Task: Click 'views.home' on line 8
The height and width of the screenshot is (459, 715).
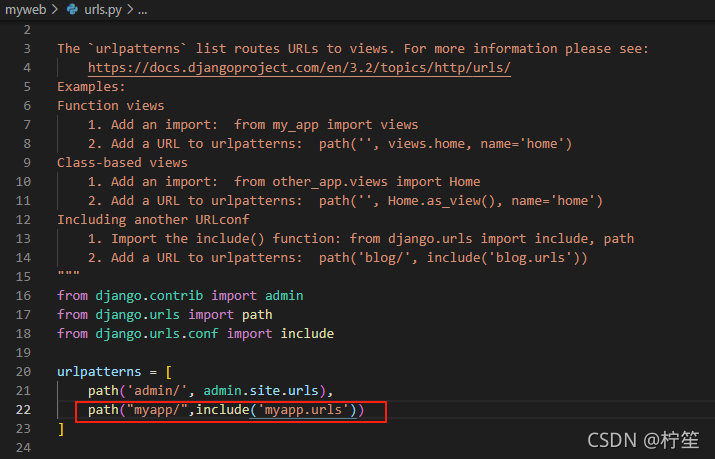Action: click(426, 144)
